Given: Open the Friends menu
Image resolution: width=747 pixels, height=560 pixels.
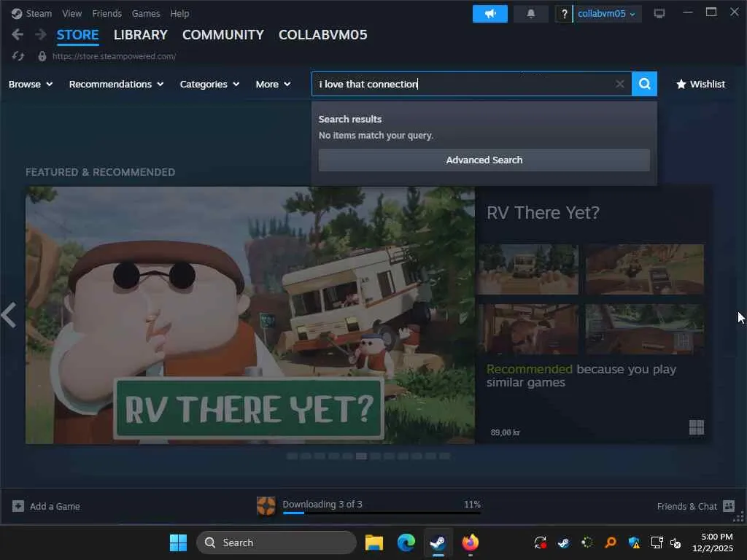Looking at the screenshot, I should 107,13.
